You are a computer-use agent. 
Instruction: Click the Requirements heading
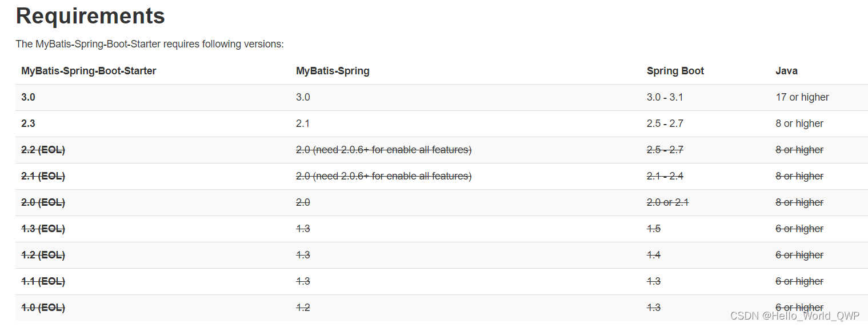[90, 16]
